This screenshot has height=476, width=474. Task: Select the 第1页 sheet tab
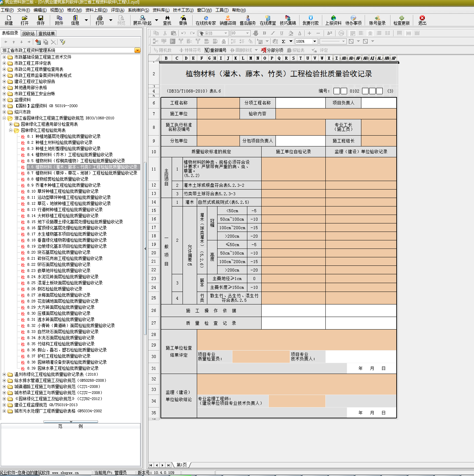coord(182,465)
